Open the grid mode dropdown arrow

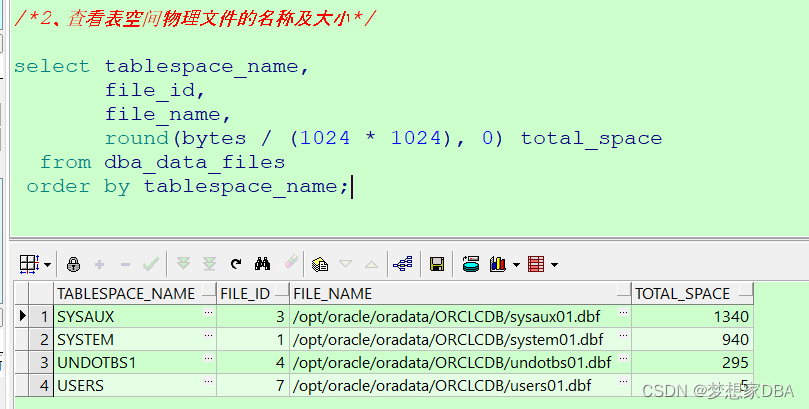[x=47, y=265]
